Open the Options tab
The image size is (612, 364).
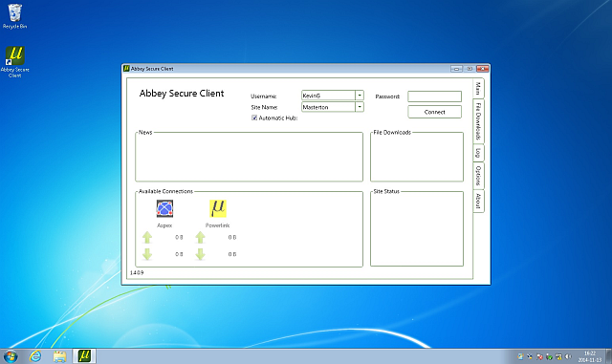478,176
